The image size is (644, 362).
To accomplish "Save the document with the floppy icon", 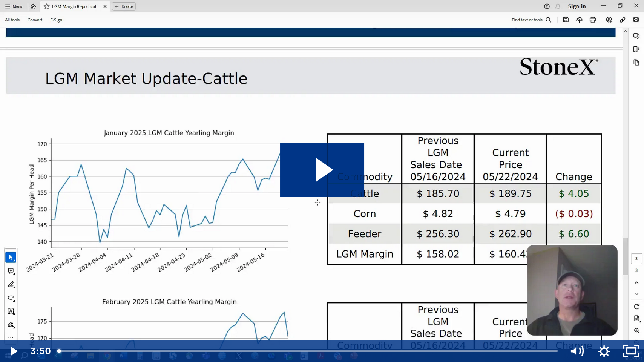I will [566, 20].
